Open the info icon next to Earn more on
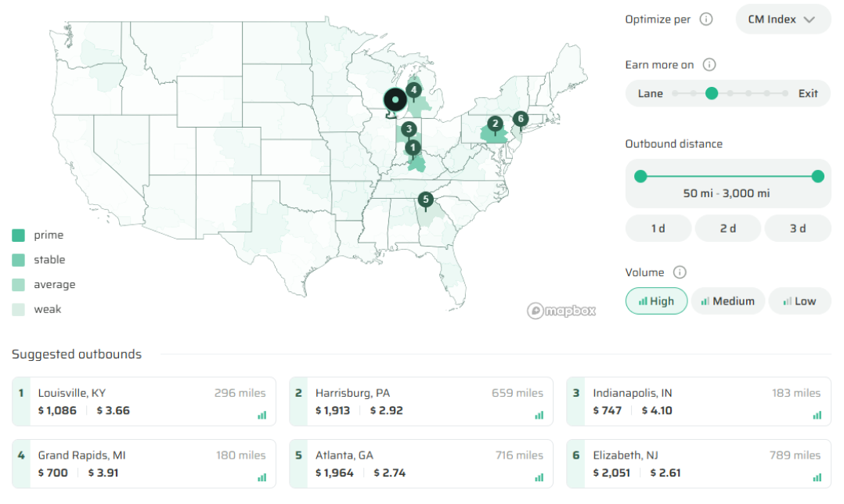The width and height of the screenshot is (844, 504). tap(709, 65)
